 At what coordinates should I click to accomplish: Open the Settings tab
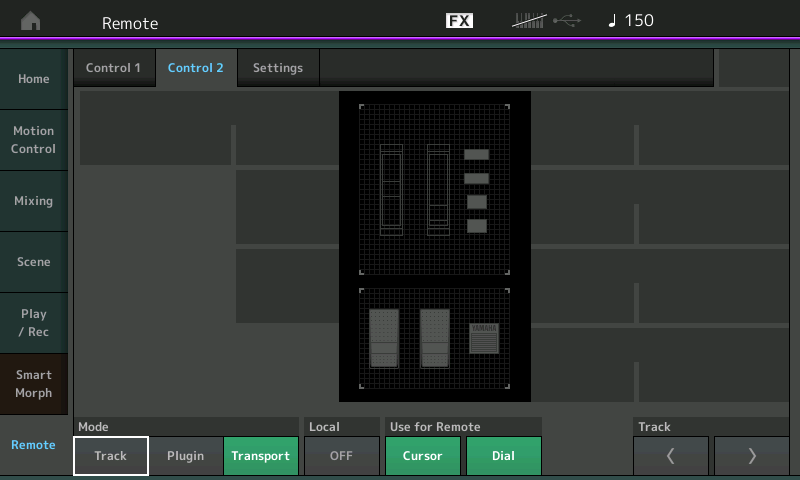(x=277, y=68)
